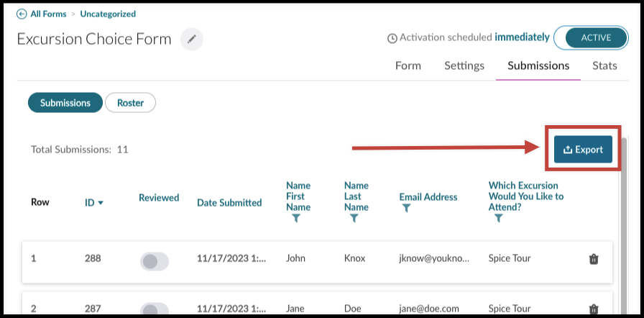Edit form title with pencil icon
The width and height of the screenshot is (644, 318).
click(x=192, y=40)
